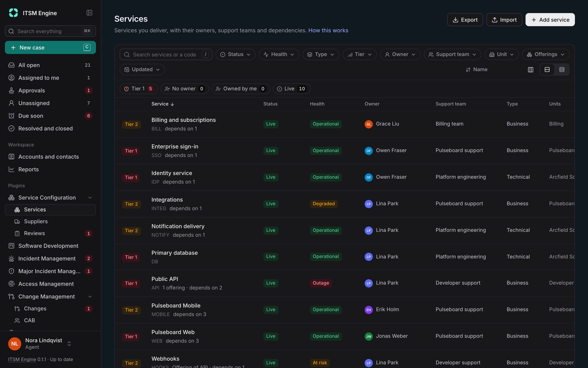Screen dimensions: 588x368
Task: Switch to compact row density view
Action: tap(561, 70)
